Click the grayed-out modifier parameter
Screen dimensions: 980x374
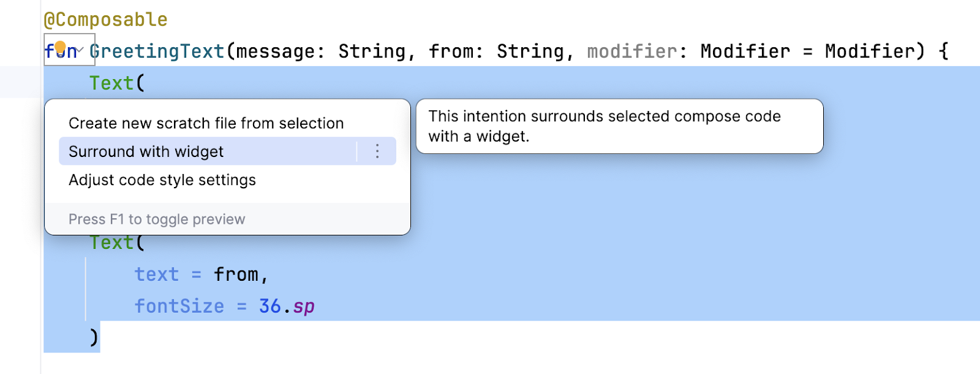[x=631, y=52]
